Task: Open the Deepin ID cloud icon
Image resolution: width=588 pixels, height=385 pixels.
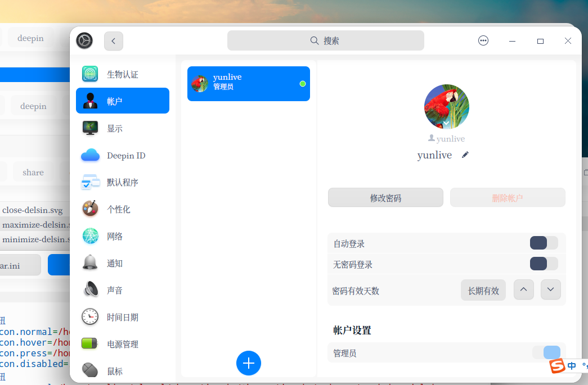Action: (90, 155)
